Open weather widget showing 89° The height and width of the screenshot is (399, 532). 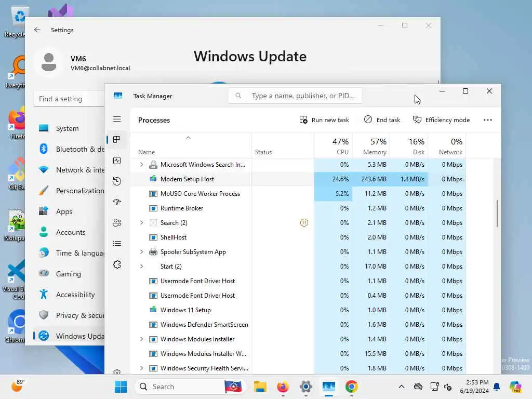tap(18, 386)
